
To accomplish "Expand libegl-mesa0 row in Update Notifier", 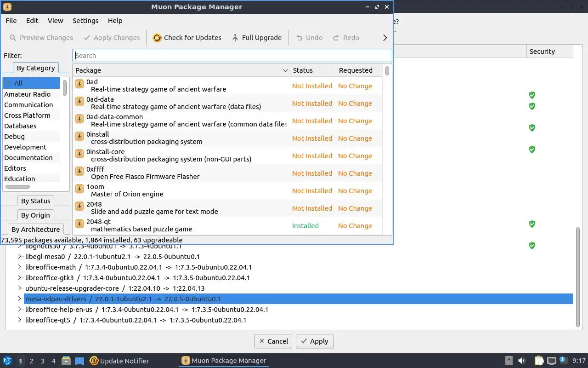I will click(20, 257).
